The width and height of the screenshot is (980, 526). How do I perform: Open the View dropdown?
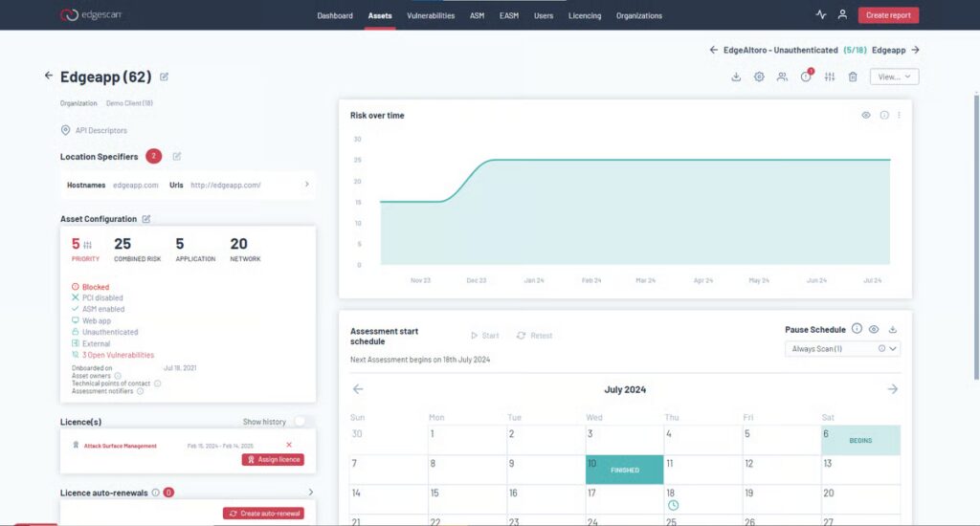pyautogui.click(x=895, y=77)
